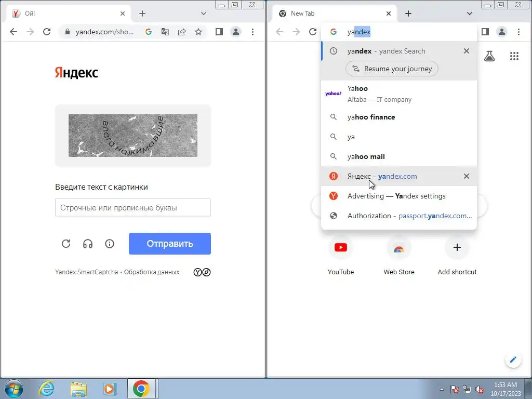Click the Yandex logo badge beside Обработка данных

202,272
